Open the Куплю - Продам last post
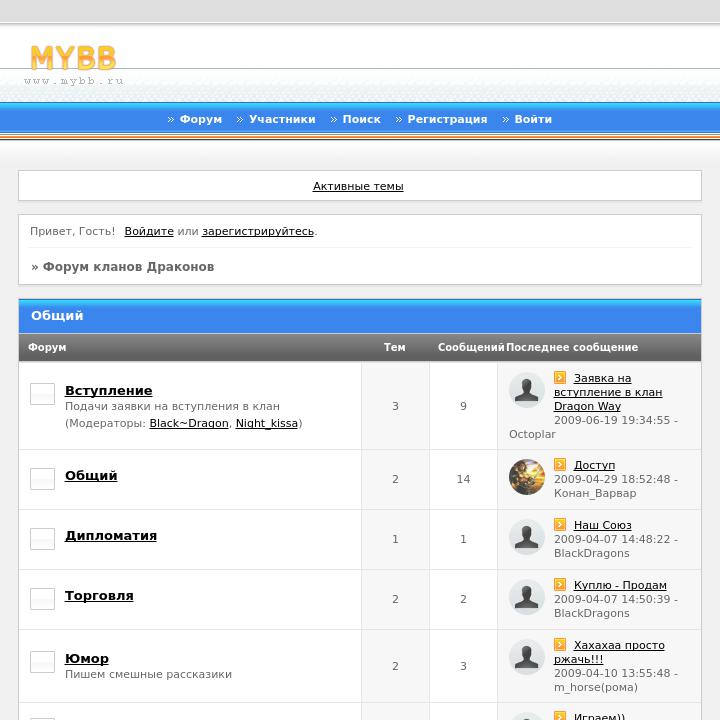Viewport: 720px width, 720px height. pyautogui.click(x=620, y=585)
